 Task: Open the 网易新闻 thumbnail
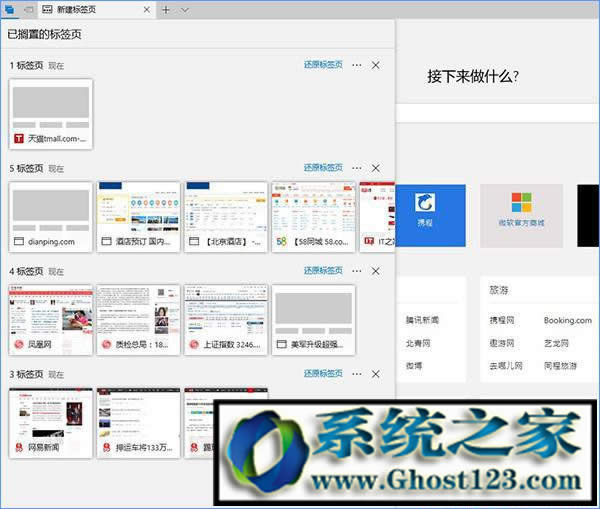(x=51, y=423)
